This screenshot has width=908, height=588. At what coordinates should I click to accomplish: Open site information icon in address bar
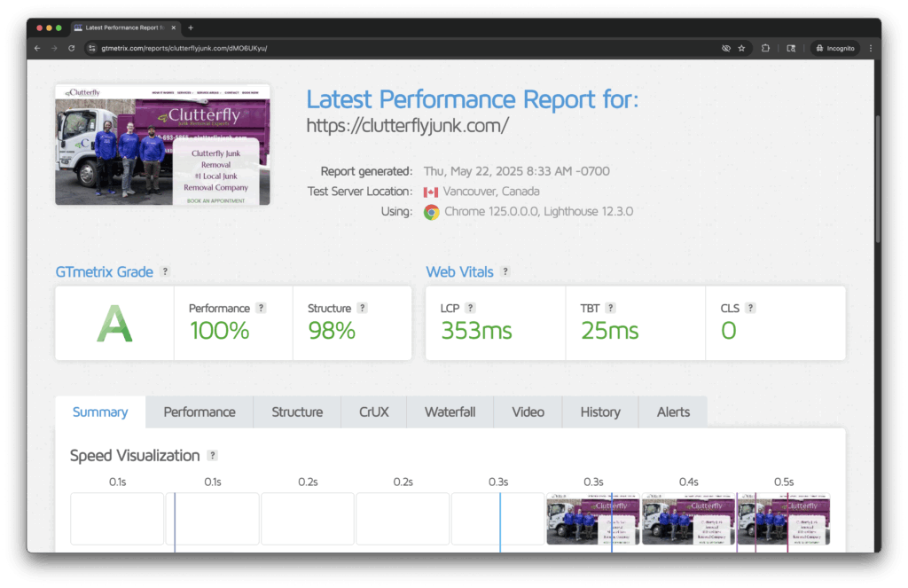(x=92, y=49)
